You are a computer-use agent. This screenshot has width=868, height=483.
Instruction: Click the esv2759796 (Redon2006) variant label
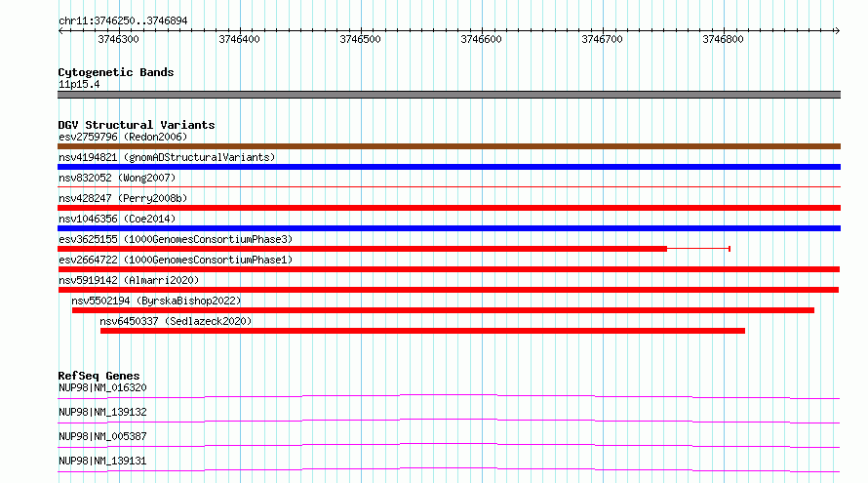point(123,137)
